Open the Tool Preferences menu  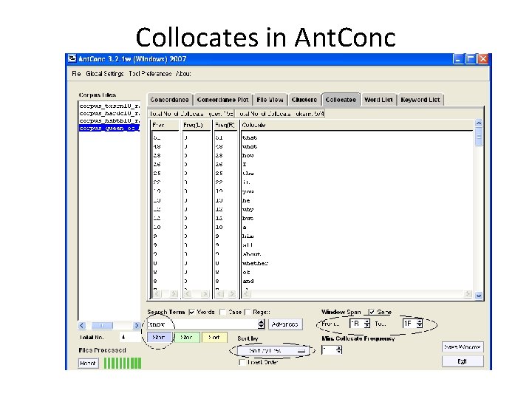150,74
